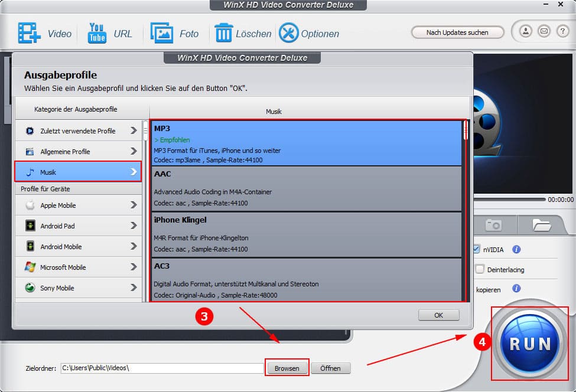The height and width of the screenshot is (392, 576).
Task: Enable the Deinterlacing checkbox
Action: 480,270
